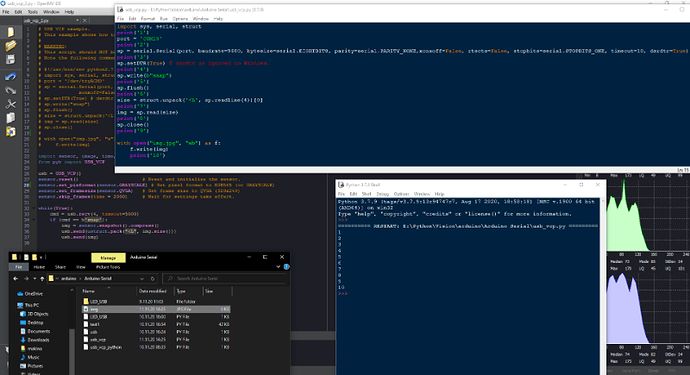Click Save floppy disk icon in OpenMV
The width and height of the screenshot is (690, 375).
11,59
